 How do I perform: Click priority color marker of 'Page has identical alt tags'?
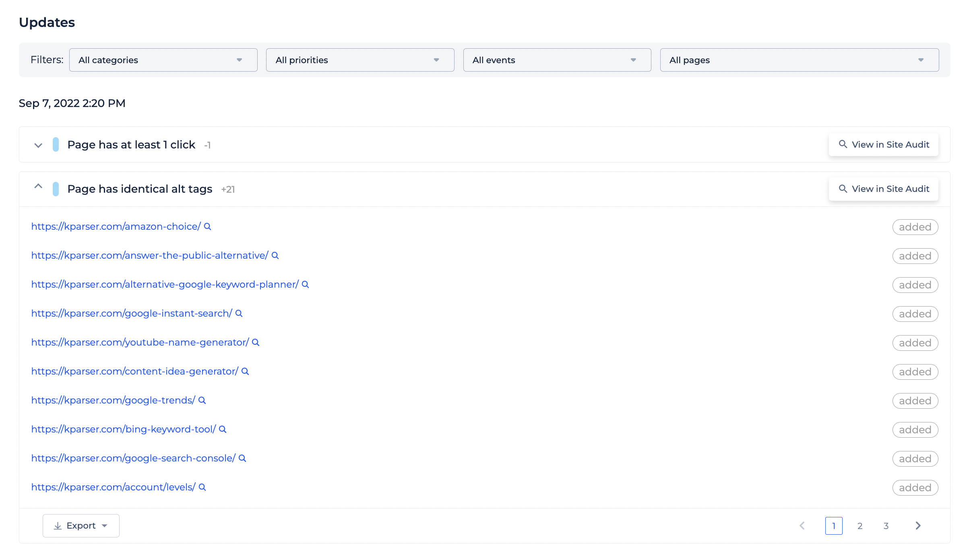(x=56, y=189)
